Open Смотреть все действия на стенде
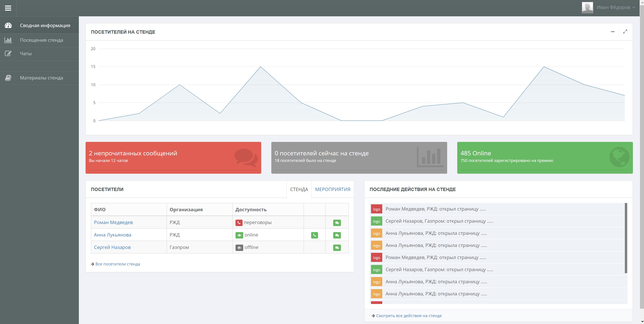 click(x=409, y=315)
